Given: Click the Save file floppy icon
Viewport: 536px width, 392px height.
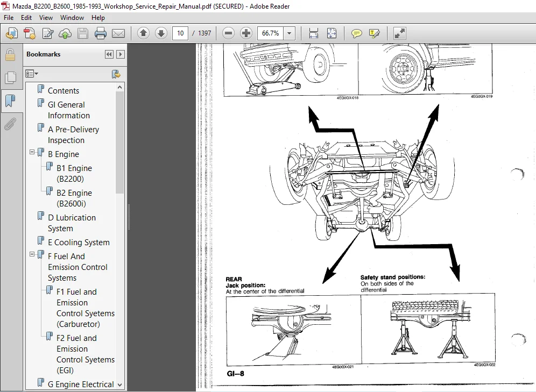Looking at the screenshot, I should (x=83, y=33).
